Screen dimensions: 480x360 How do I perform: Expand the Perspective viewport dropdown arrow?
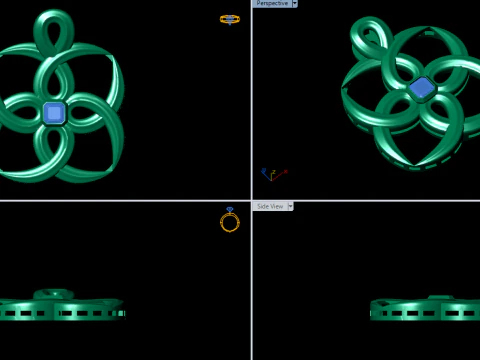click(295, 3)
